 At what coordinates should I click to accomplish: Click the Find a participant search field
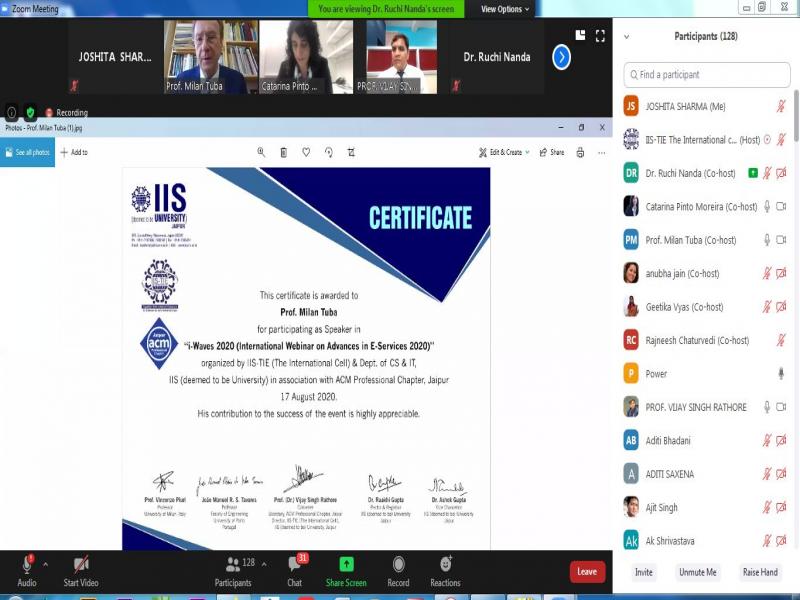705,75
